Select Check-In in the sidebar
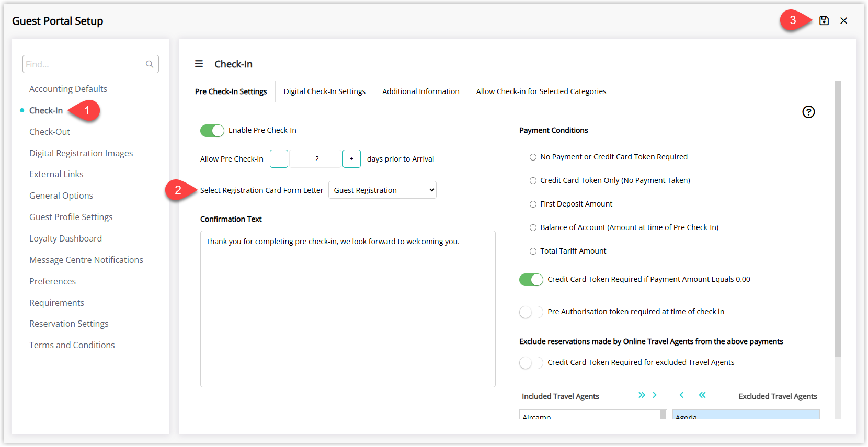This screenshot has width=868, height=447. click(46, 110)
